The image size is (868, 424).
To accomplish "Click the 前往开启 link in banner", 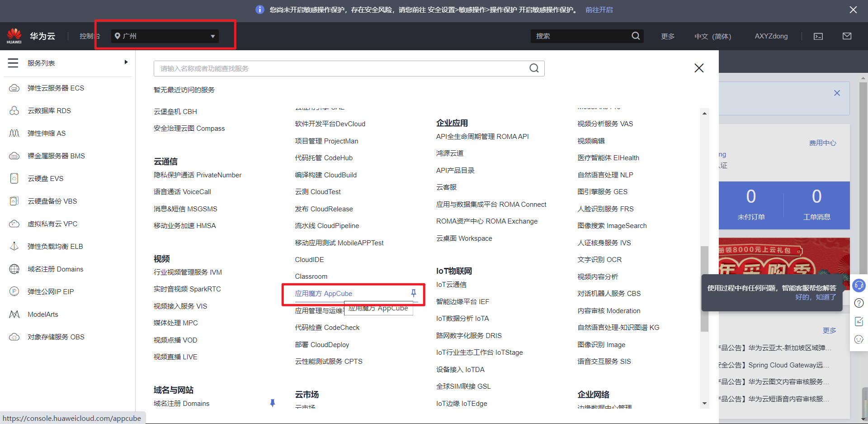I will coord(599,10).
